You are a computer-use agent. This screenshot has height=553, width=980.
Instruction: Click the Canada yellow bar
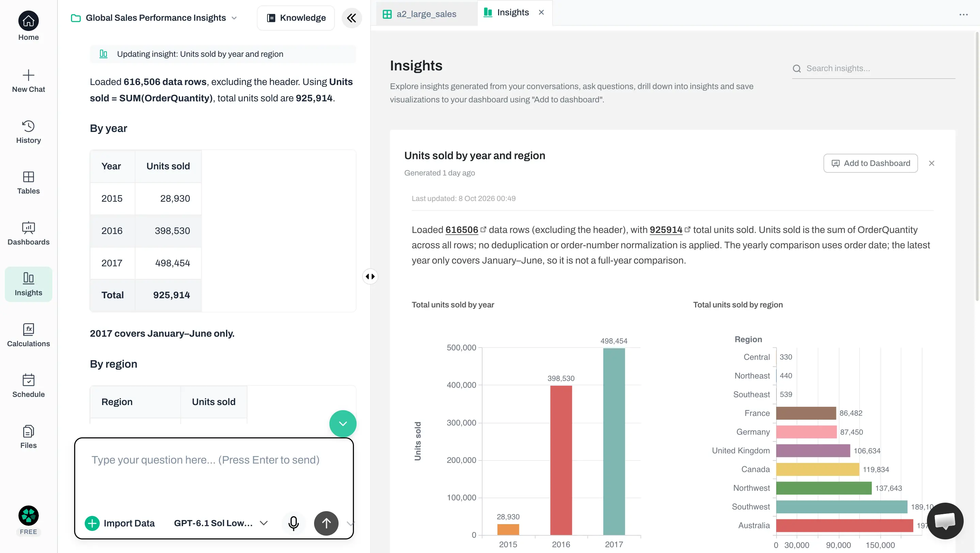[x=817, y=469]
